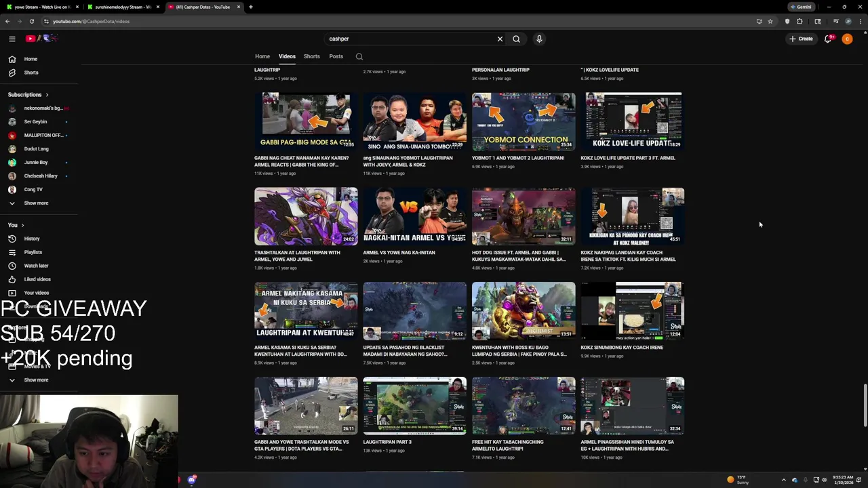Expand the You section header
The image size is (868, 488).
(x=16, y=225)
